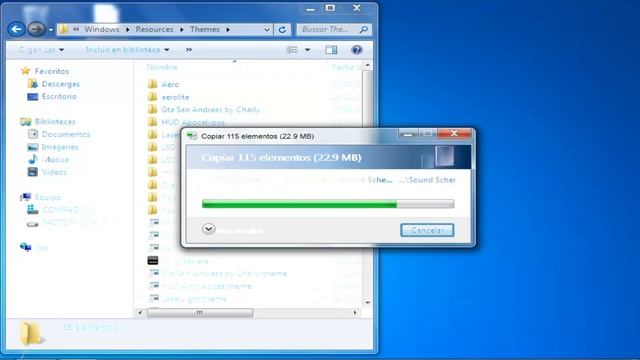This screenshot has width=640, height=360.
Task: Open the Incluir en biblioteca menu
Action: tap(127, 50)
